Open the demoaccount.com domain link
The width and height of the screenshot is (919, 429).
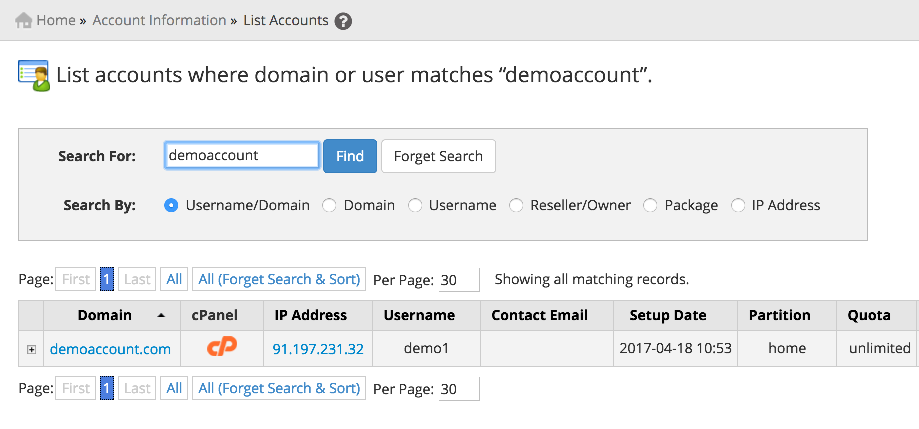tap(110, 349)
